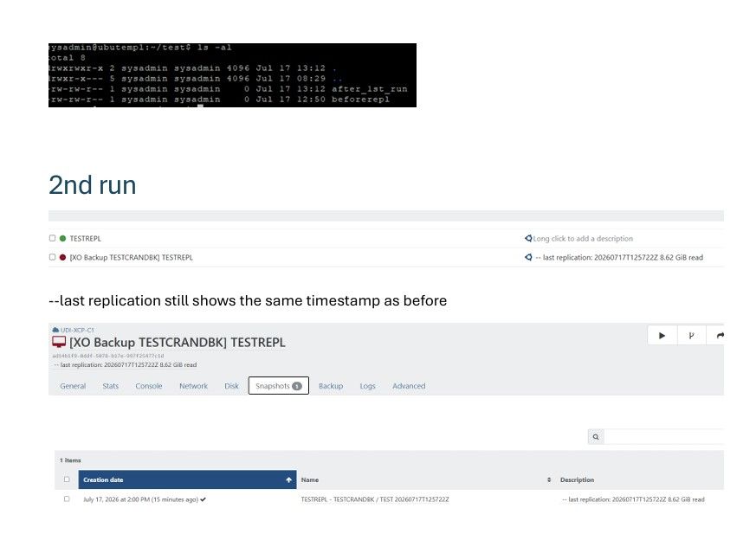Select the July 17 snapshot checkbox
This screenshot has height=534, width=756.
67,499
